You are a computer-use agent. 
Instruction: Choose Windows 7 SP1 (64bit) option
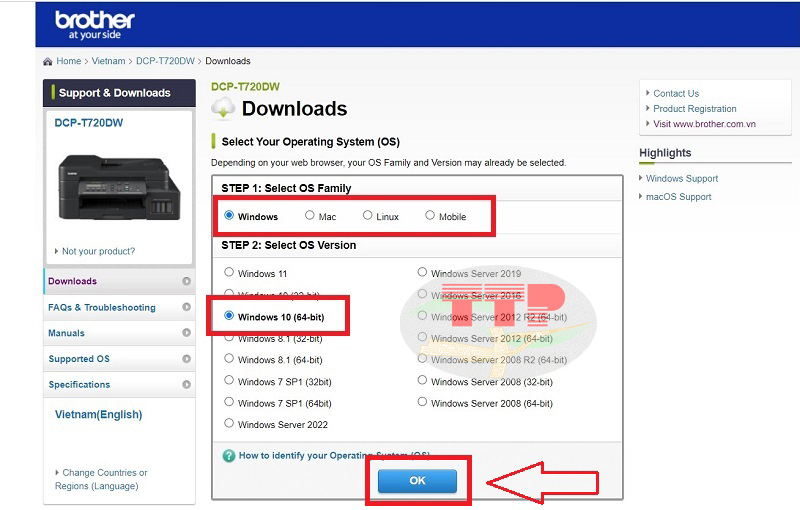[229, 402]
